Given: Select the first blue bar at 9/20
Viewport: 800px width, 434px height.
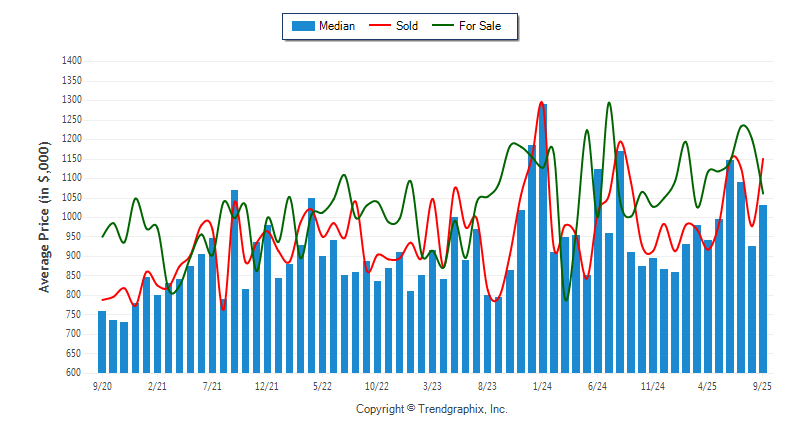Looking at the screenshot, I should point(102,342).
